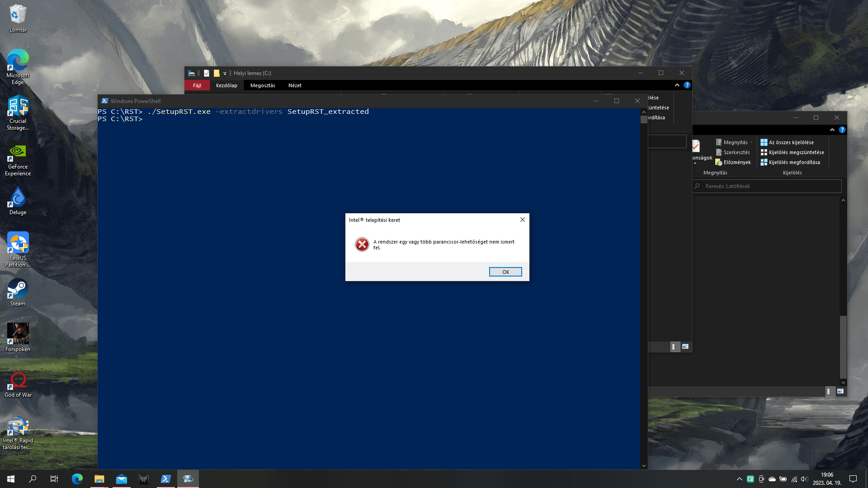Switch to Windows PowerShell via taskbar icon
Image resolution: width=868 pixels, height=488 pixels.
(x=166, y=479)
